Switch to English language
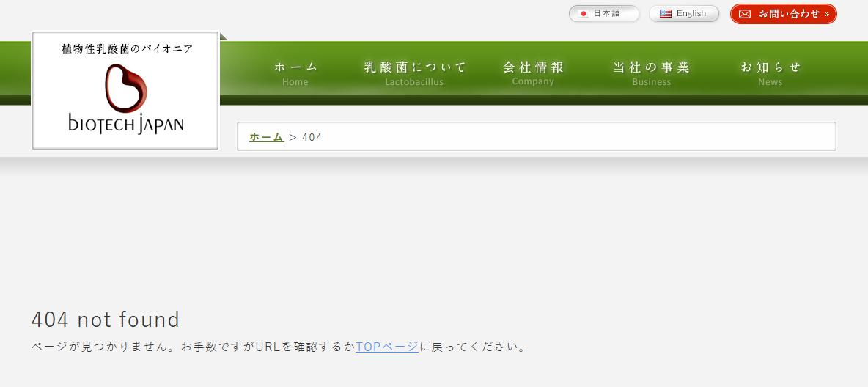Screen dimensions: 868x387 coord(684,13)
